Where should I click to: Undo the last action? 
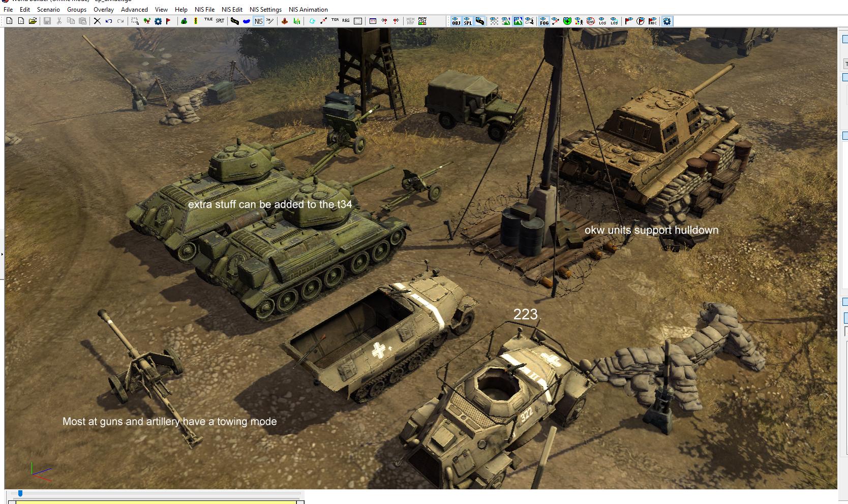(109, 21)
